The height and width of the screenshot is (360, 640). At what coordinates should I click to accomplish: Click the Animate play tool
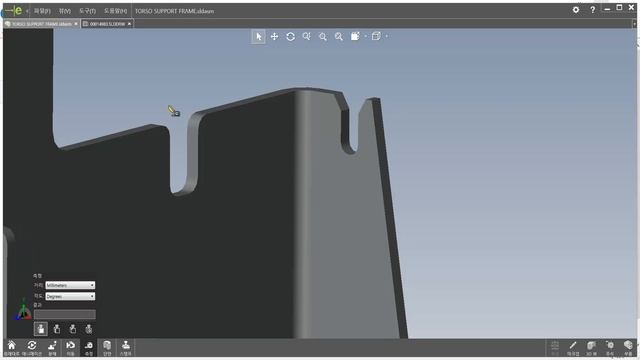(x=31, y=348)
